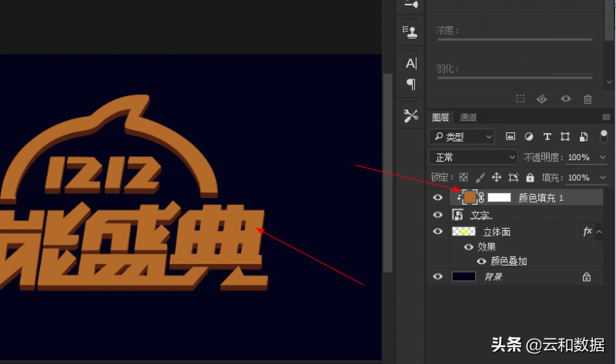
Task: Open the Character panel icon
Action: coord(411,63)
